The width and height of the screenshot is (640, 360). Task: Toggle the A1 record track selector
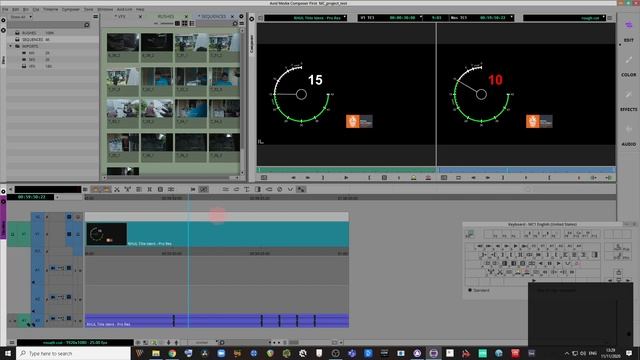[x=38, y=270]
